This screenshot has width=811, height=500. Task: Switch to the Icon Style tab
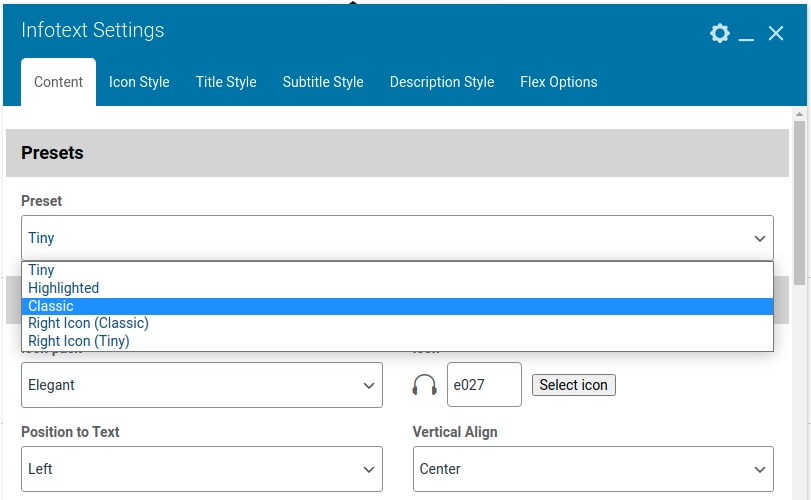click(139, 82)
